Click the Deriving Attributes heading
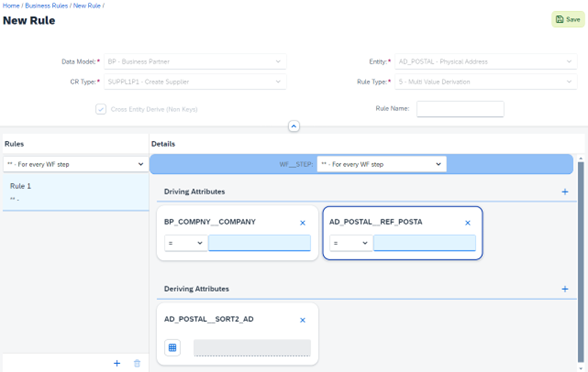This screenshot has width=588, height=372. point(196,289)
